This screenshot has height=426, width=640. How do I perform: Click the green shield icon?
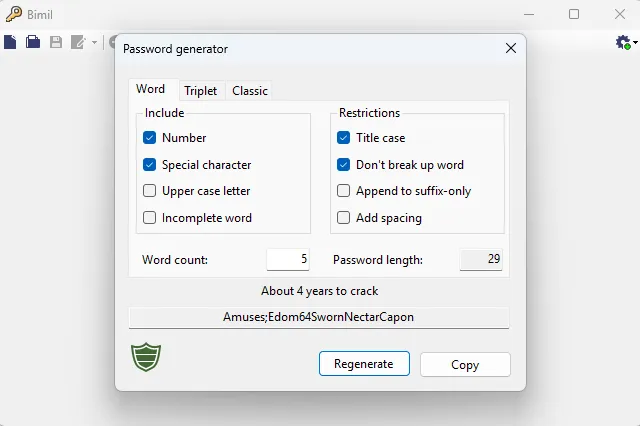(x=146, y=357)
